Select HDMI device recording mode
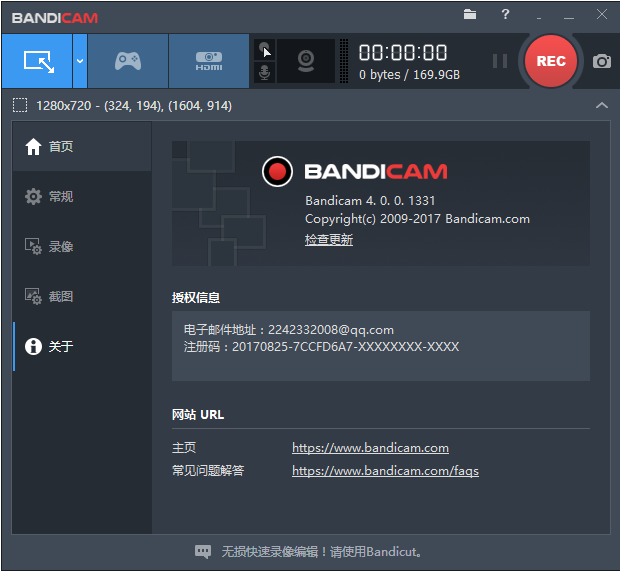The height and width of the screenshot is (573, 620). (208, 61)
